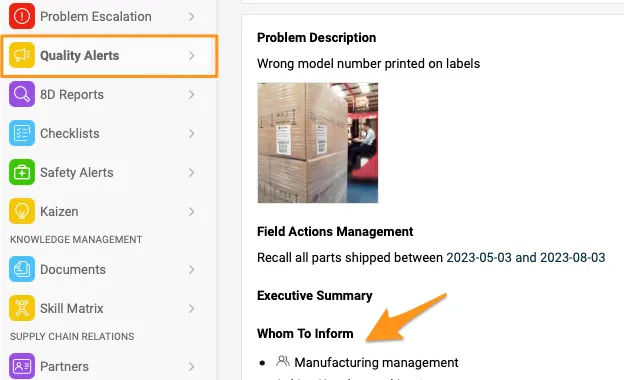Click 'Wrong model number printed on labels' text
This screenshot has height=380, width=624.
[369, 64]
